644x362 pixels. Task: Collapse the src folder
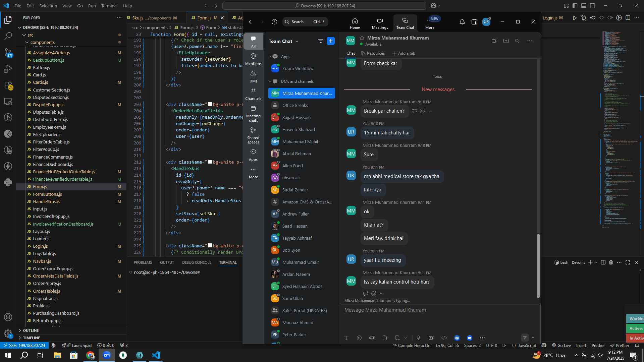[x=24, y=35]
